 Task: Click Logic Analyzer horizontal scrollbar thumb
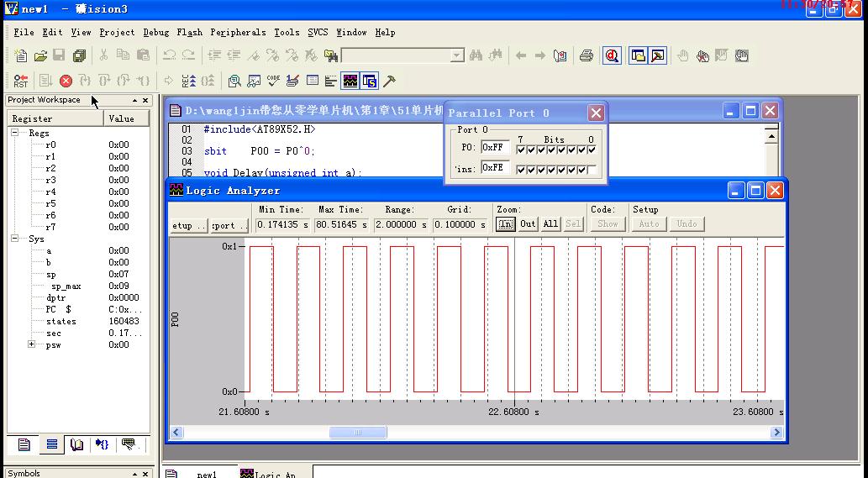tap(358, 432)
